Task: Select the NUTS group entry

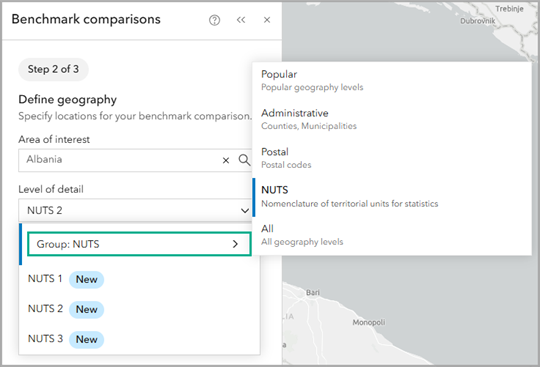Action: pyautogui.click(x=392, y=197)
